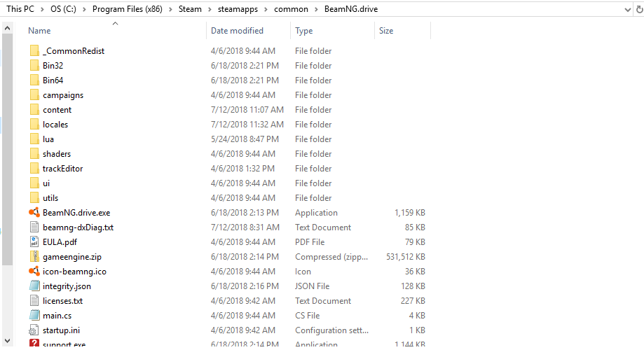
Task: Select the trackEditor folder name
Action: pos(63,169)
